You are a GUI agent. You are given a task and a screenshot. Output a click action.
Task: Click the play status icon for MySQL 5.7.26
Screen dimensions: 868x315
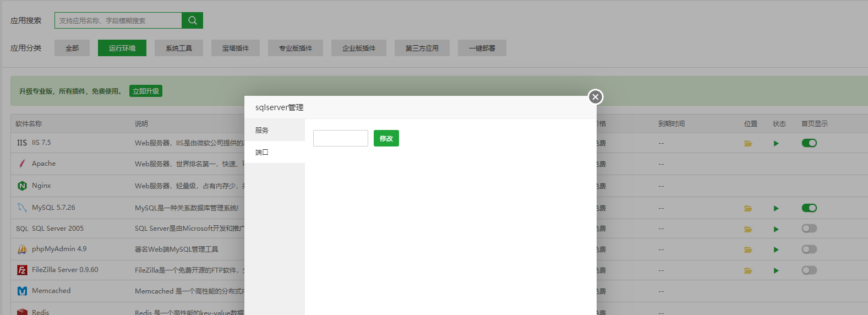coord(776,208)
